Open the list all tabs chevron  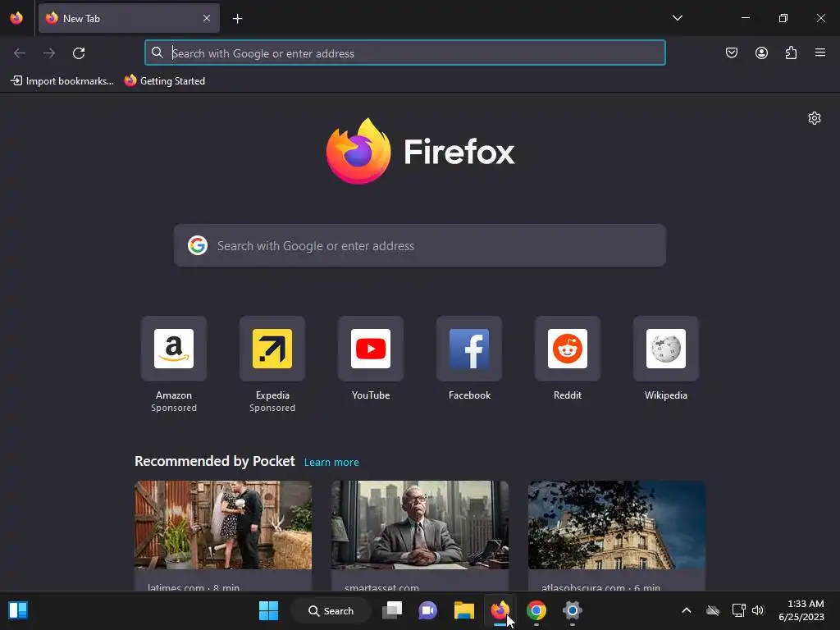point(677,18)
